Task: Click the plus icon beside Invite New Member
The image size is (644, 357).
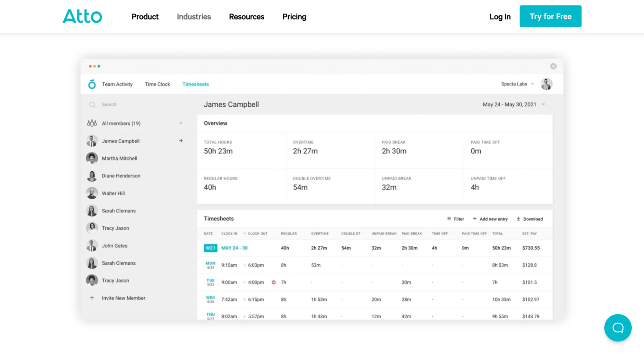Action: coord(92,298)
